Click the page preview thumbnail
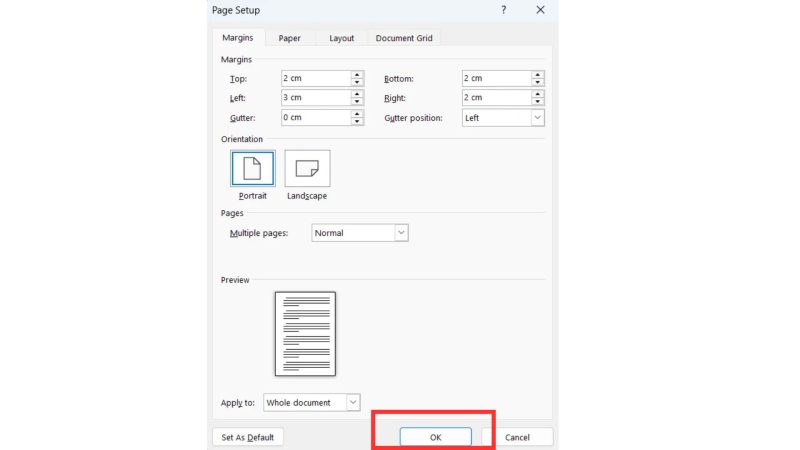This screenshot has width=800, height=450. click(x=305, y=334)
